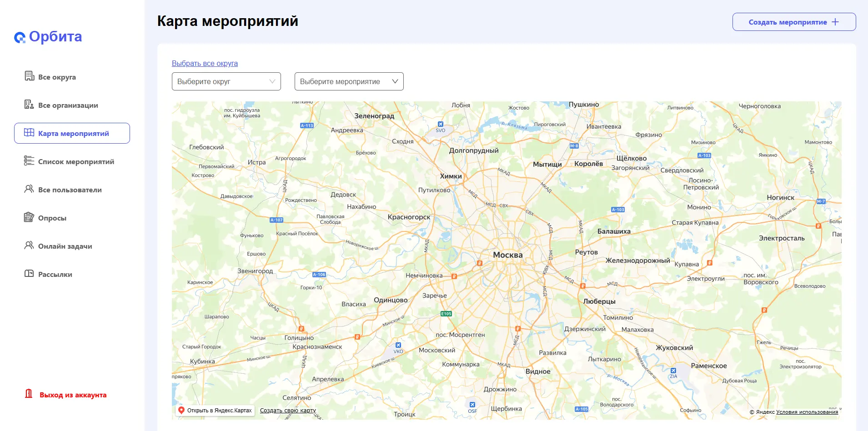Open the Выберите округ dropdown
Screen dimensions: 868x431
(226, 81)
